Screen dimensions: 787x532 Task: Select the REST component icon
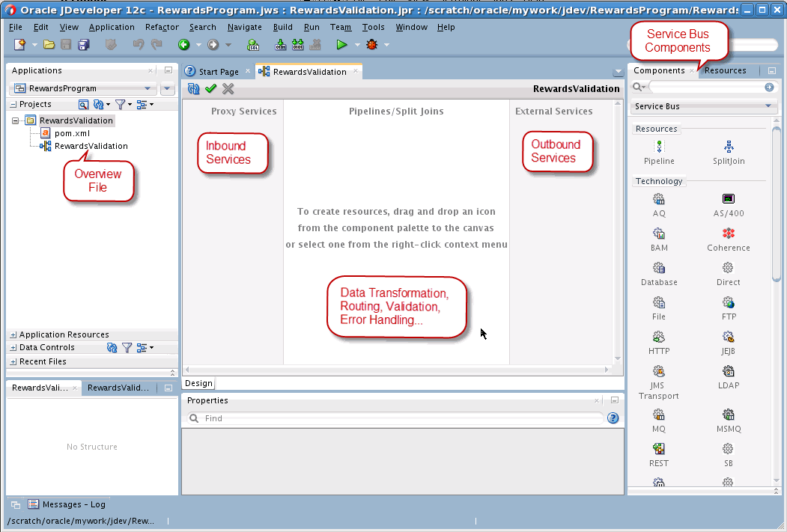[x=658, y=449]
